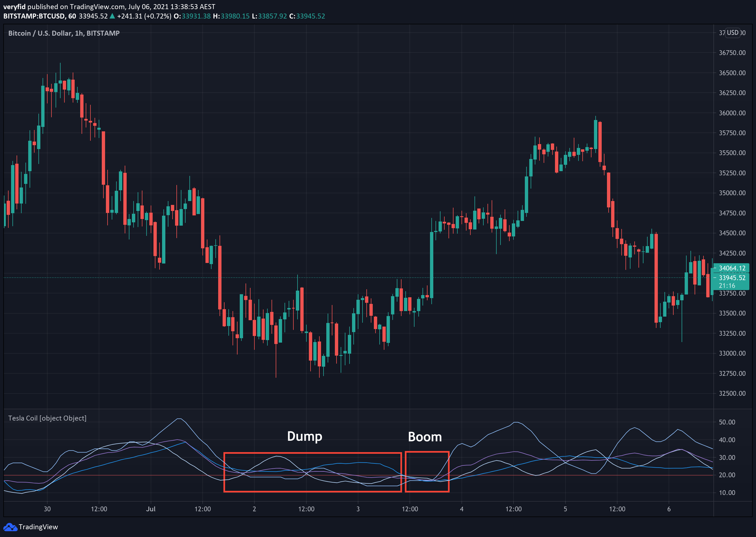
Task: Click the 30 date label on time axis
Action: click(47, 509)
